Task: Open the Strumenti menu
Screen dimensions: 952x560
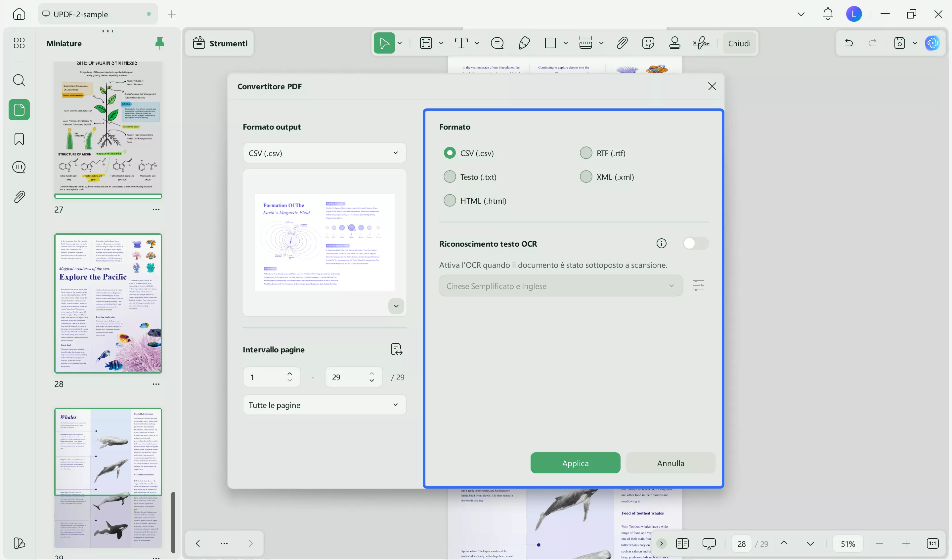Action: (x=220, y=43)
